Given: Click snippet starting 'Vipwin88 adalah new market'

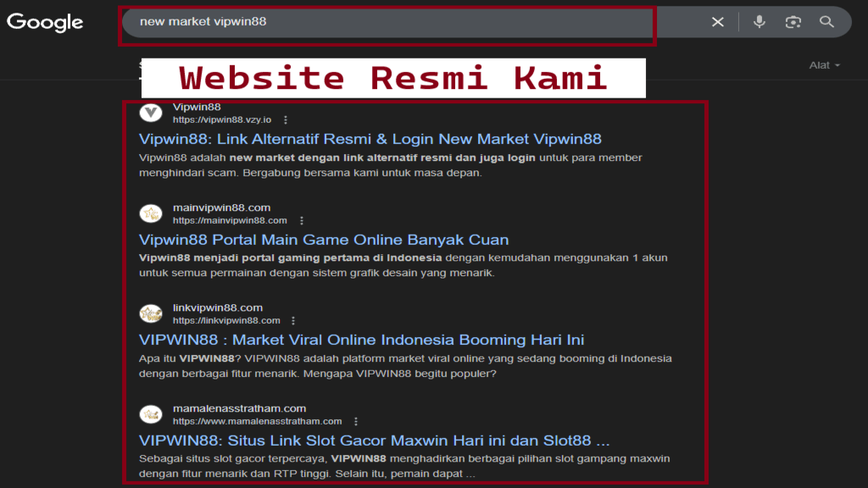Looking at the screenshot, I should (390, 165).
